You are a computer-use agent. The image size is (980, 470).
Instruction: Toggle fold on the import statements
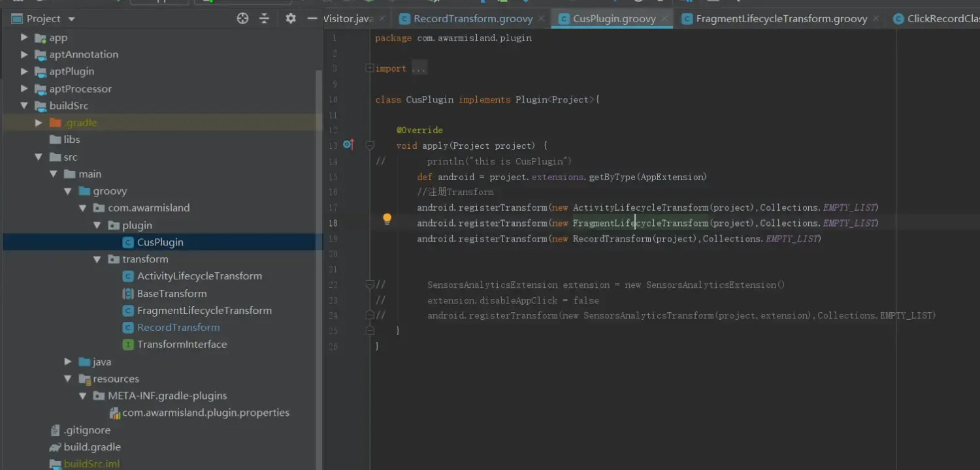[370, 69]
